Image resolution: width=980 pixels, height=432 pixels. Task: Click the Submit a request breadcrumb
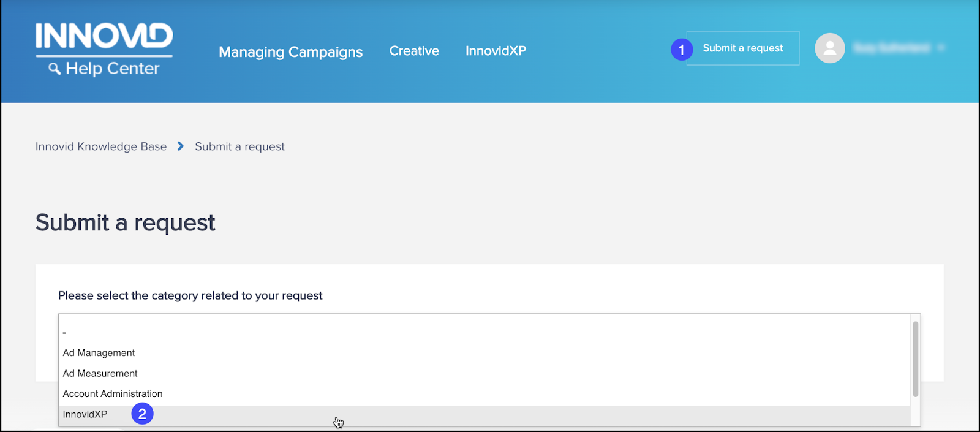point(239,146)
